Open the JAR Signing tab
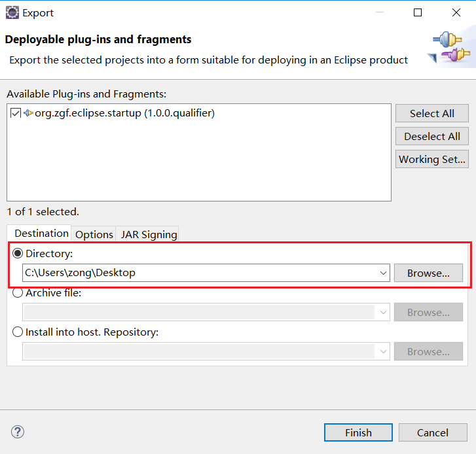The image size is (476, 454). click(149, 234)
